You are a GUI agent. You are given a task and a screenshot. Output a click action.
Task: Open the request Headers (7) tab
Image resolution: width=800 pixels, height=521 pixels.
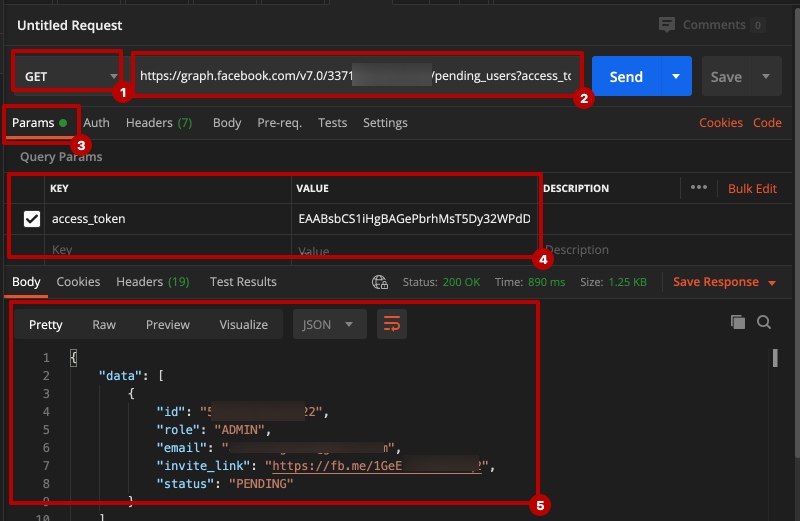pyautogui.click(x=159, y=123)
